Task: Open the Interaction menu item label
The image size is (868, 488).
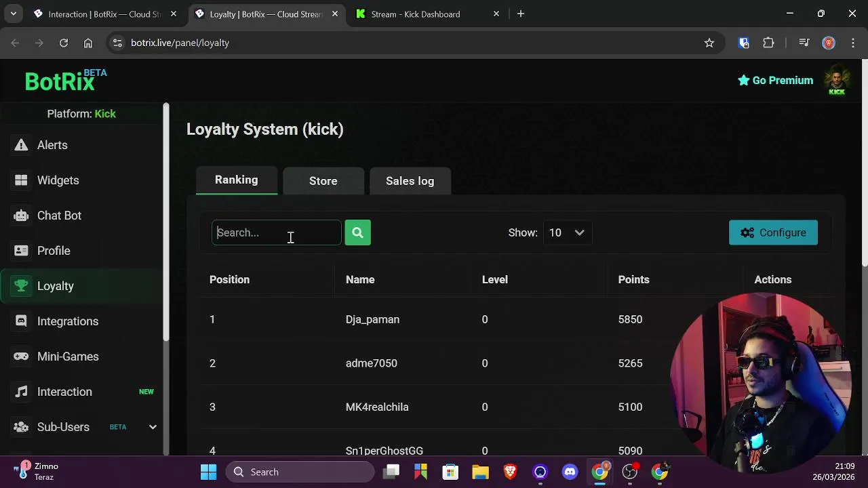Action: (64, 392)
